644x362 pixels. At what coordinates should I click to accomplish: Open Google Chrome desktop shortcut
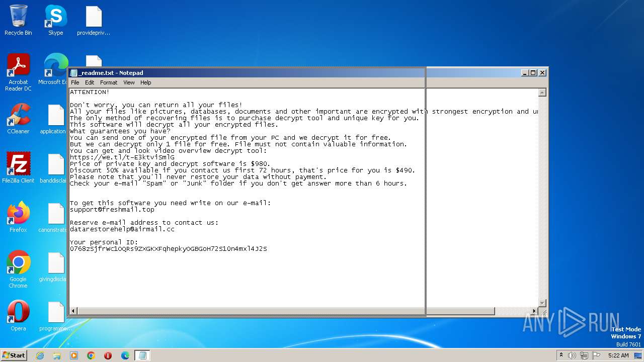[x=18, y=269]
